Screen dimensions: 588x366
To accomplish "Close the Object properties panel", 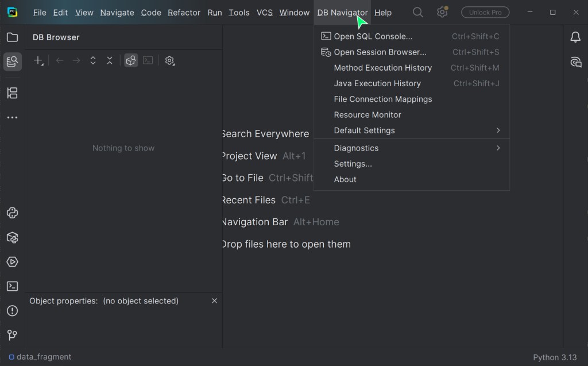I will (214, 300).
